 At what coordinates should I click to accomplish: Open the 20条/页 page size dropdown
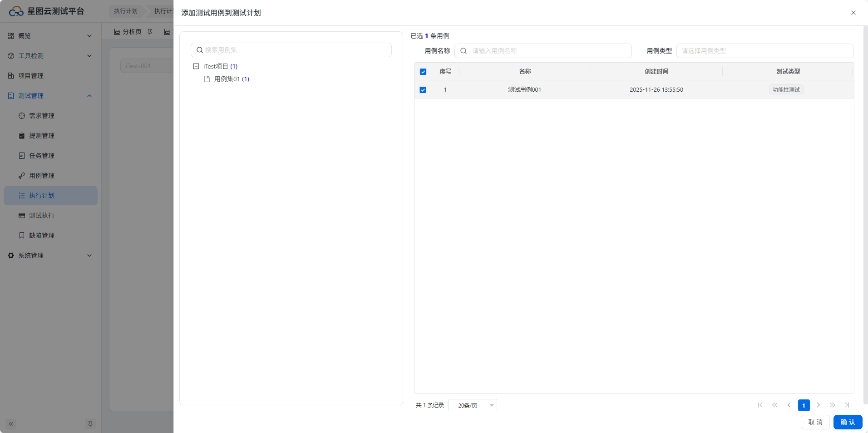tap(472, 405)
